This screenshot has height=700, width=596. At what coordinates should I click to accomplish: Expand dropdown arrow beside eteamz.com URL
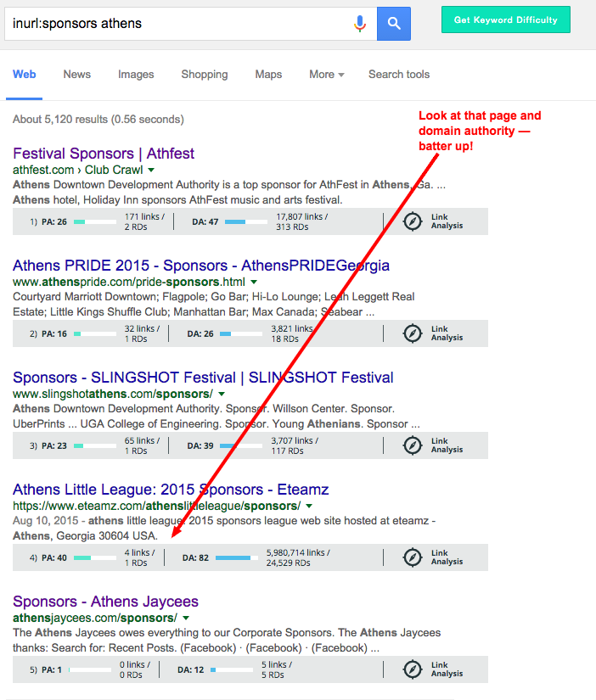[x=309, y=507]
